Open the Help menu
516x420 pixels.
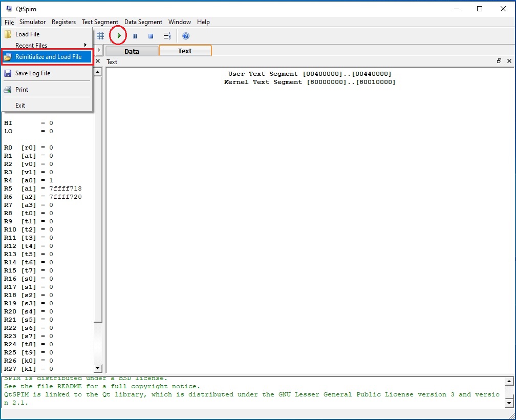(203, 22)
